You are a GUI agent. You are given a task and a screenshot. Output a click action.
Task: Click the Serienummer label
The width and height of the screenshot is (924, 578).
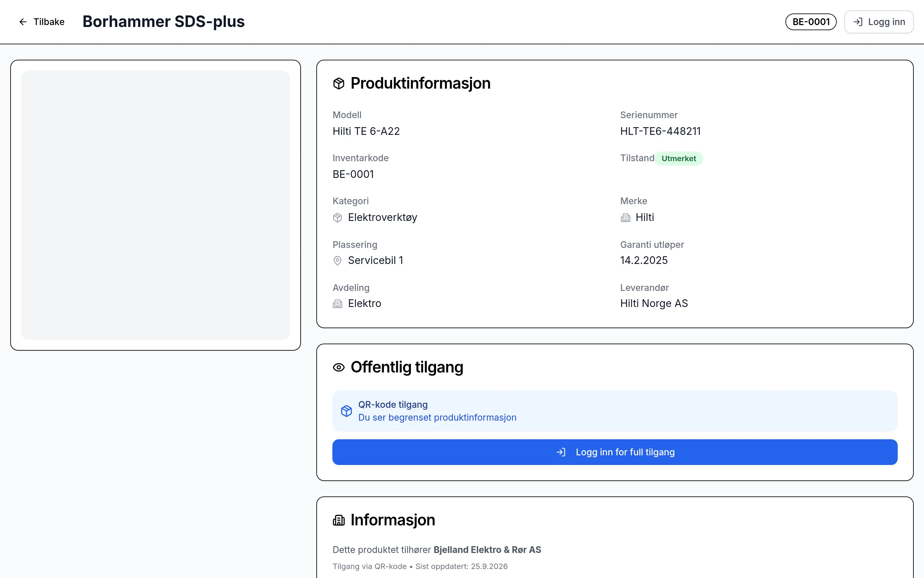click(x=649, y=115)
